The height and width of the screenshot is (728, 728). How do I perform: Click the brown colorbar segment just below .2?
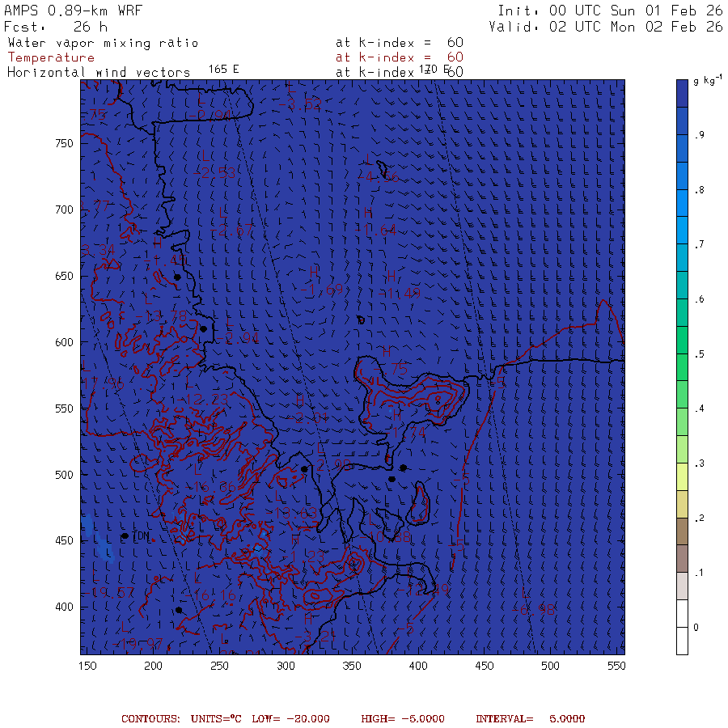pos(682,531)
